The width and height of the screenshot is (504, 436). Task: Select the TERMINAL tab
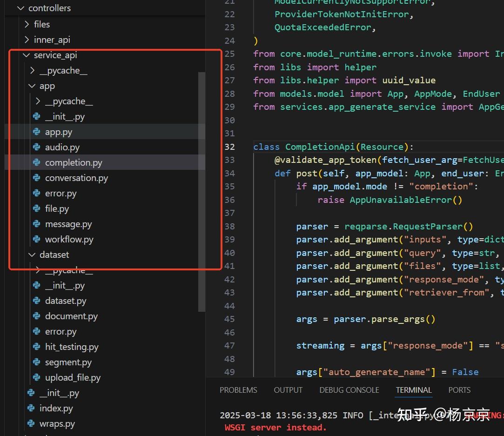pyautogui.click(x=414, y=390)
